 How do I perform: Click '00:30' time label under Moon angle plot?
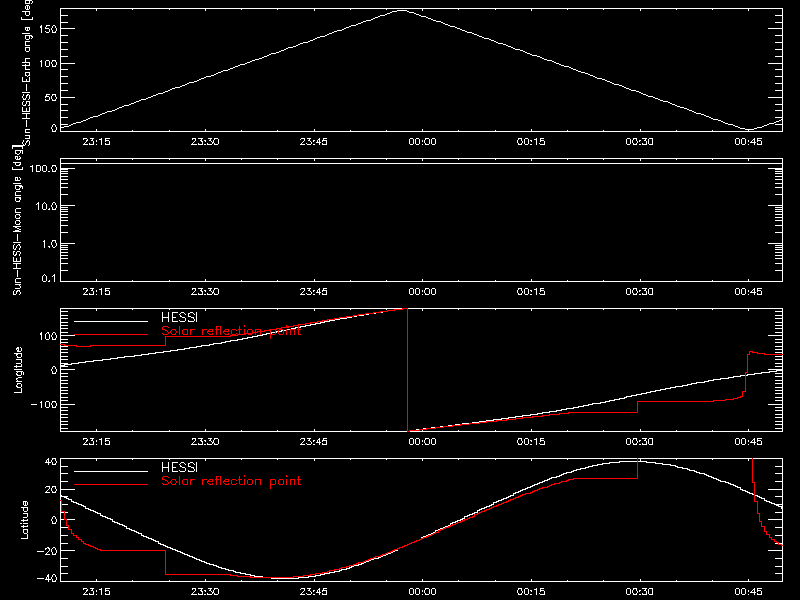(640, 291)
